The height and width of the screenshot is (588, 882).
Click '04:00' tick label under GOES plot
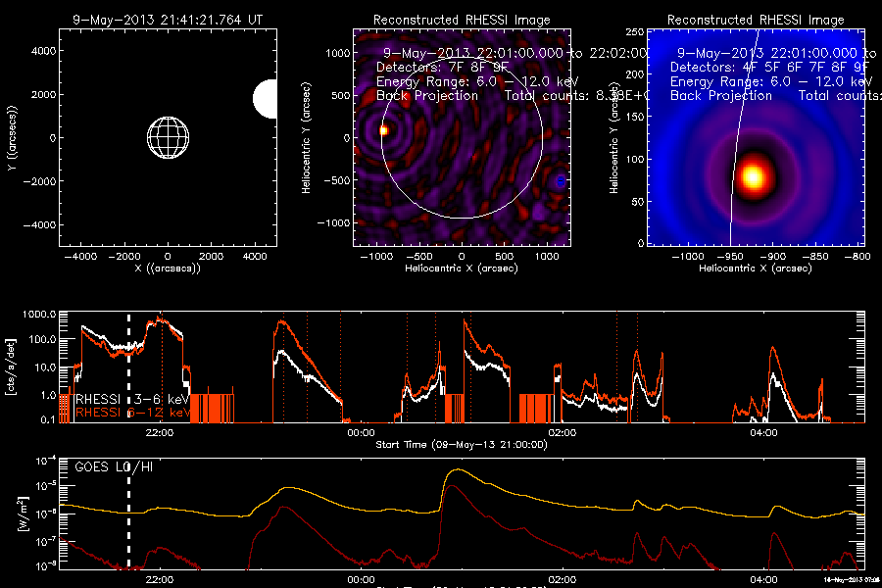click(763, 579)
